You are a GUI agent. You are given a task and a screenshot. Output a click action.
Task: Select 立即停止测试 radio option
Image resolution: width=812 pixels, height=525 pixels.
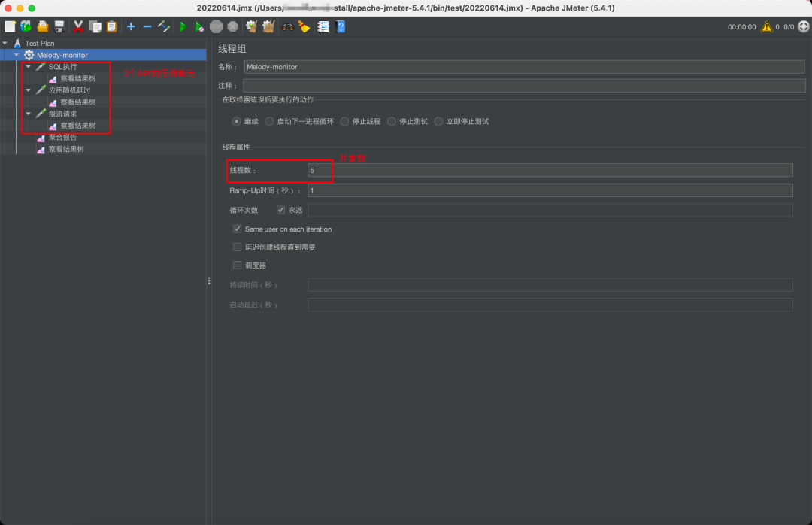438,121
